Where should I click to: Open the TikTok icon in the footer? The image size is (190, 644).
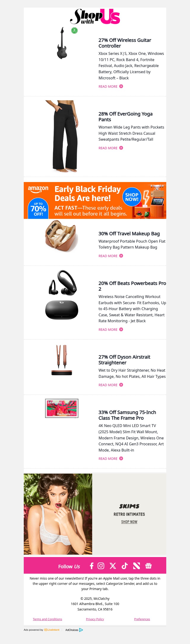pyautogui.click(x=124, y=567)
